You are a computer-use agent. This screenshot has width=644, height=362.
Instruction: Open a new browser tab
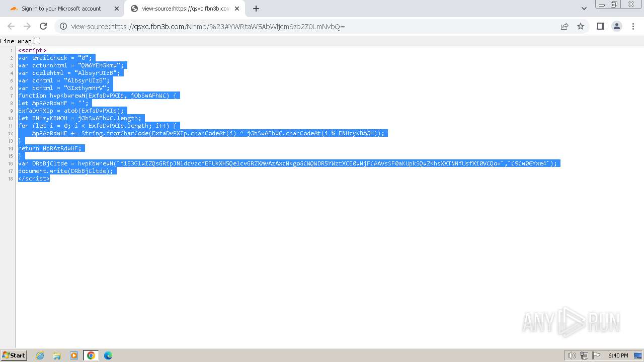coord(256,9)
